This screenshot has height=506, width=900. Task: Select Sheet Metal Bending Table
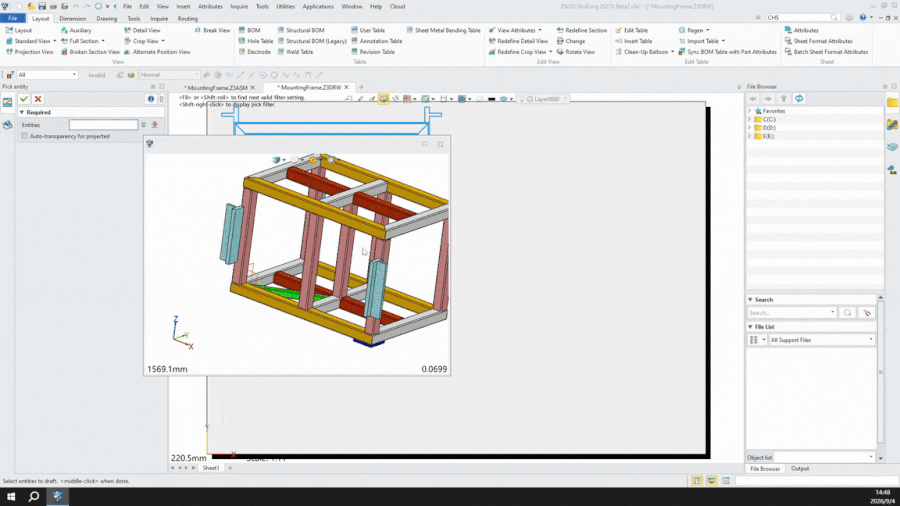click(443, 30)
